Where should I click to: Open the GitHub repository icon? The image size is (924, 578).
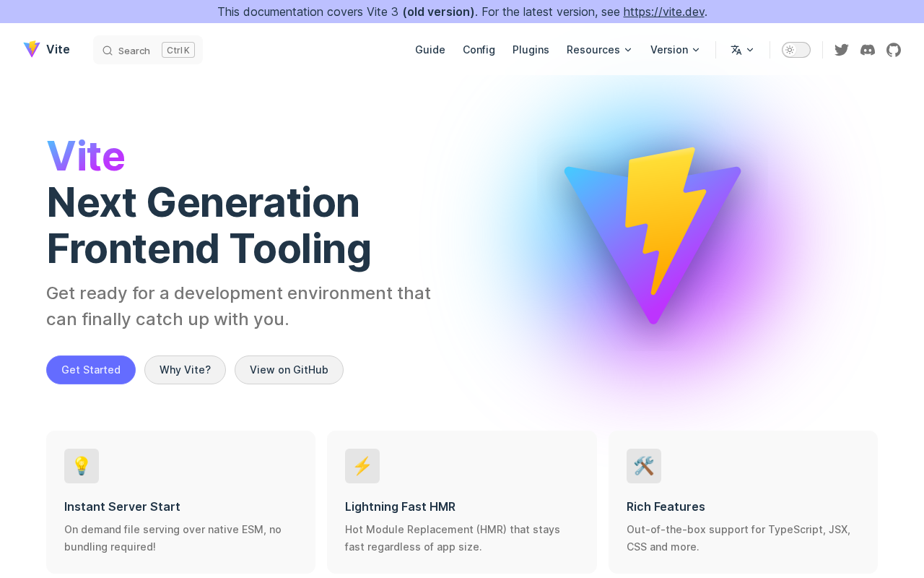pos(894,50)
